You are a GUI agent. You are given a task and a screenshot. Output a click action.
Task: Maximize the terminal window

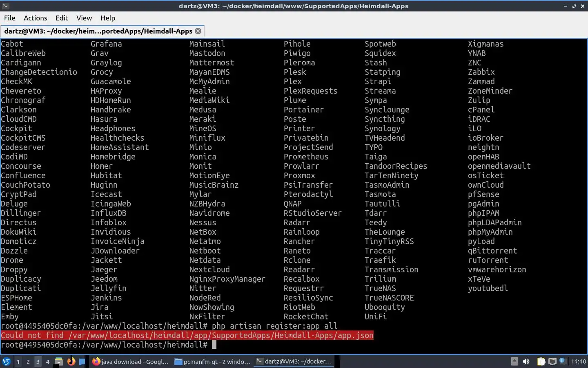tap(574, 6)
